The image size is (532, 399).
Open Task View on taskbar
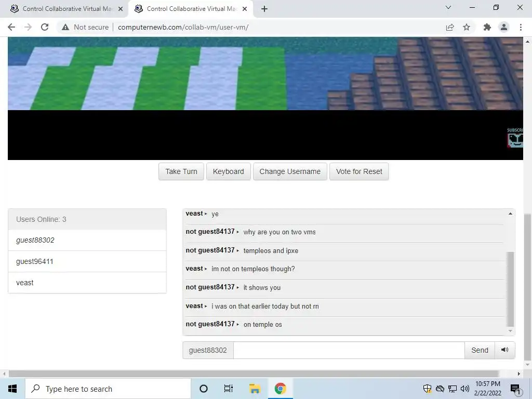(229, 389)
